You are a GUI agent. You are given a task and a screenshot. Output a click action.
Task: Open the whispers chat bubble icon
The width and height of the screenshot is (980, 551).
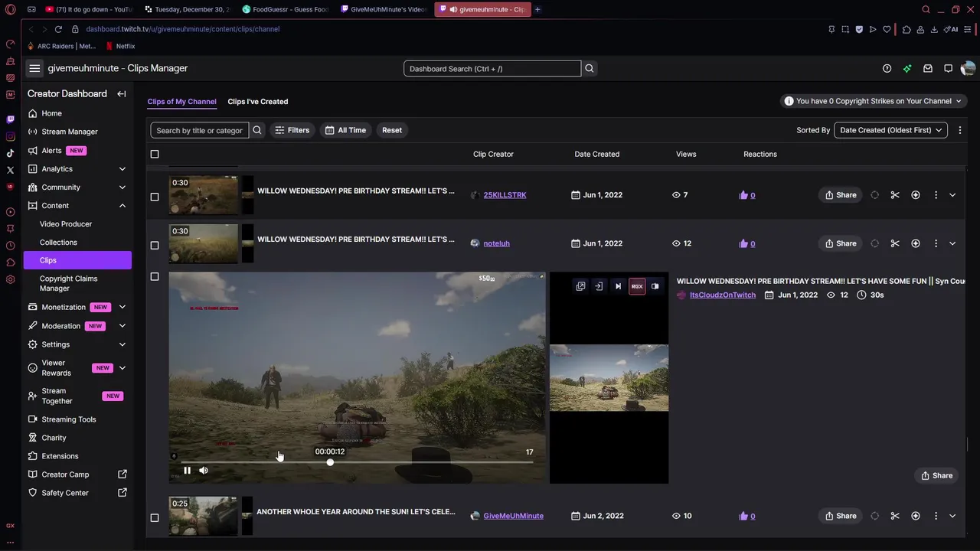coord(948,68)
